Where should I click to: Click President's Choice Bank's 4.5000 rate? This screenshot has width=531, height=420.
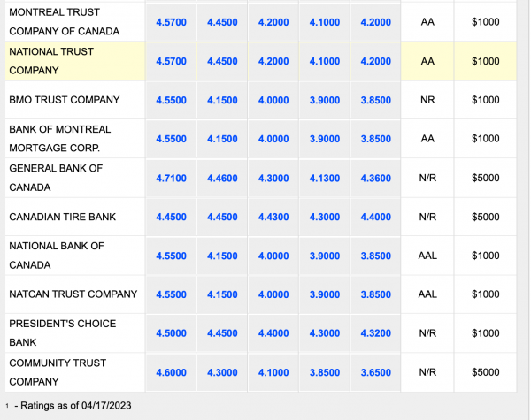point(170,333)
